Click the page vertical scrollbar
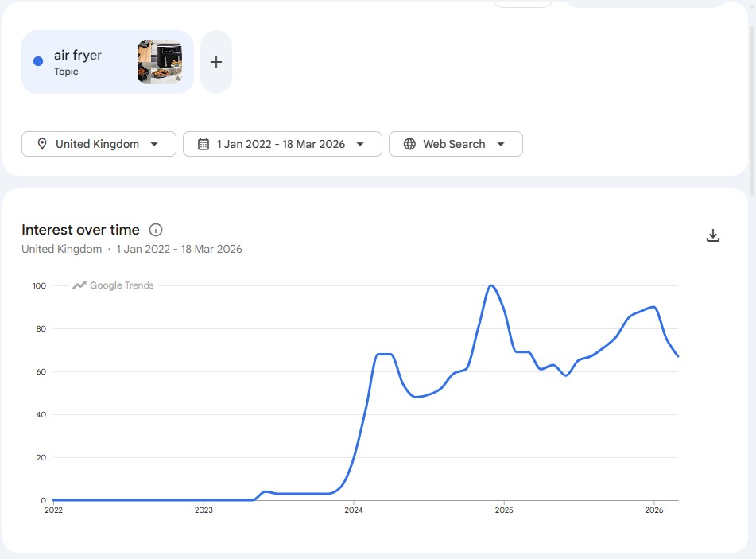This screenshot has height=559, width=756. click(x=752, y=111)
